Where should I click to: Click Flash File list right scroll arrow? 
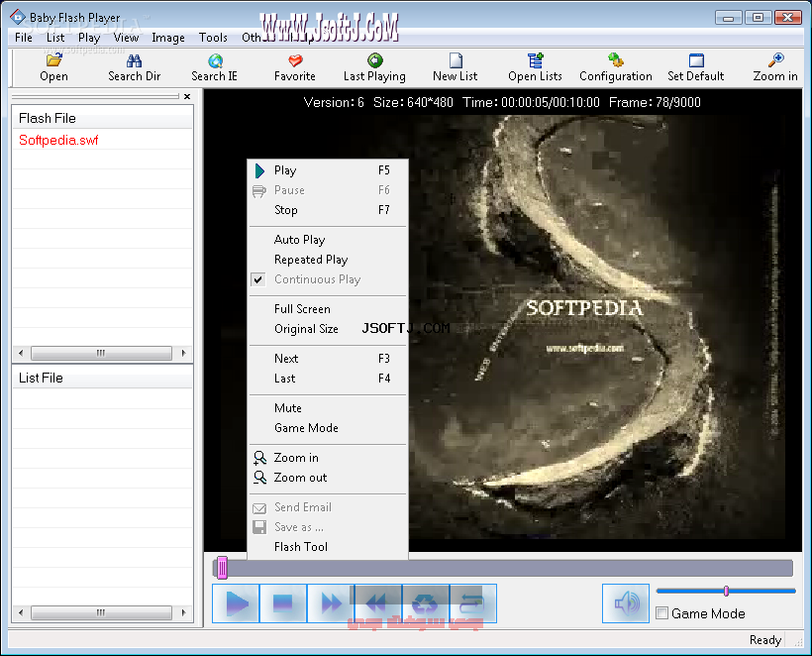tap(184, 353)
